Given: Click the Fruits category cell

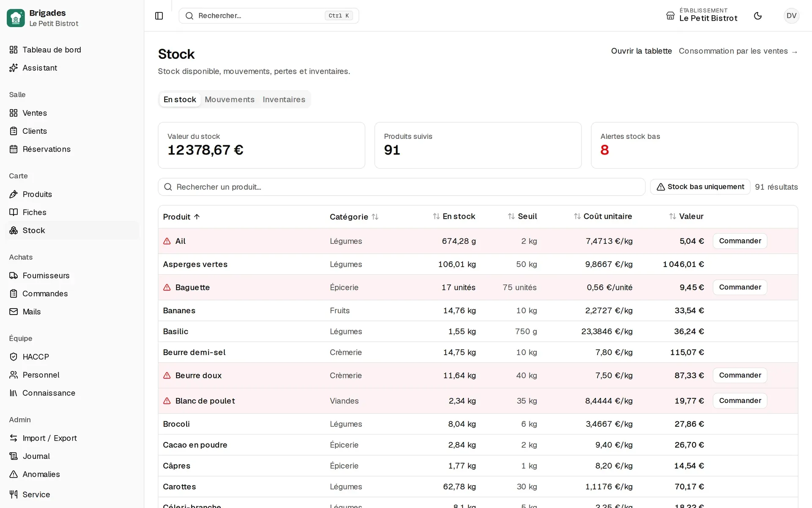Looking at the screenshot, I should (340, 310).
